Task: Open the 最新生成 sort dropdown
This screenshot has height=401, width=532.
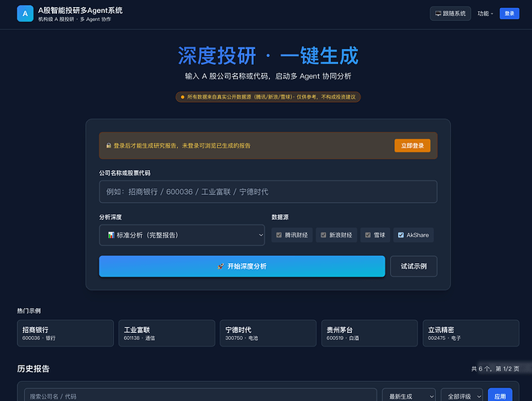Action: click(x=409, y=396)
